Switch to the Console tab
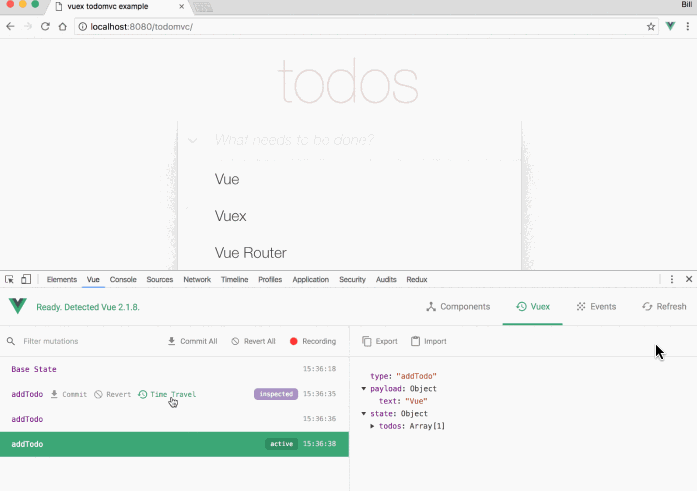The height and width of the screenshot is (491, 697). pyautogui.click(x=123, y=279)
